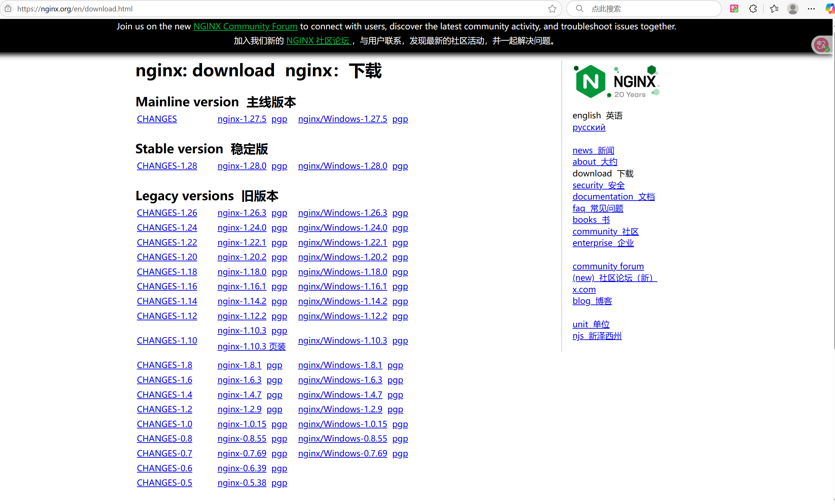Click the site security lock icon

click(8, 9)
